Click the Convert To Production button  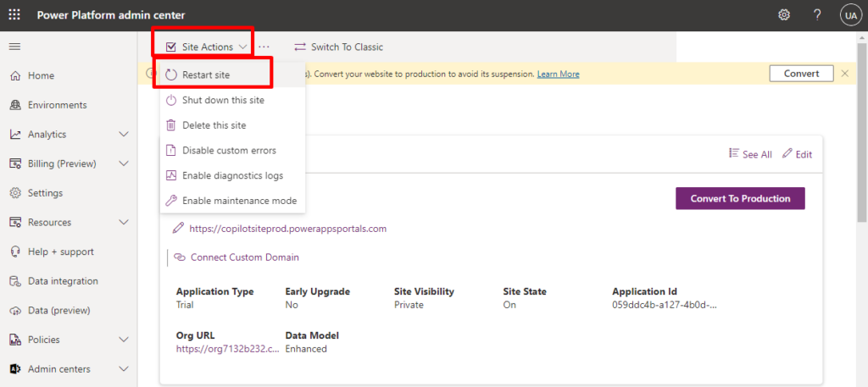click(x=740, y=198)
